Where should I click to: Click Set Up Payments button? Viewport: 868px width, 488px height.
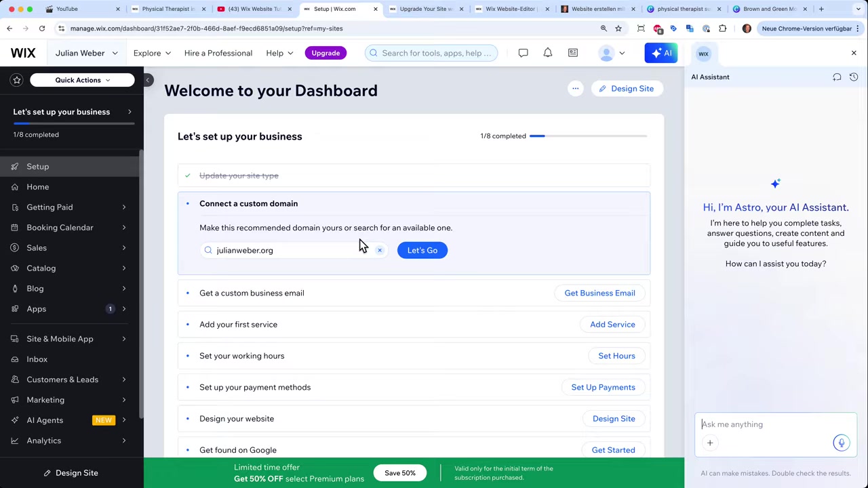(x=603, y=387)
